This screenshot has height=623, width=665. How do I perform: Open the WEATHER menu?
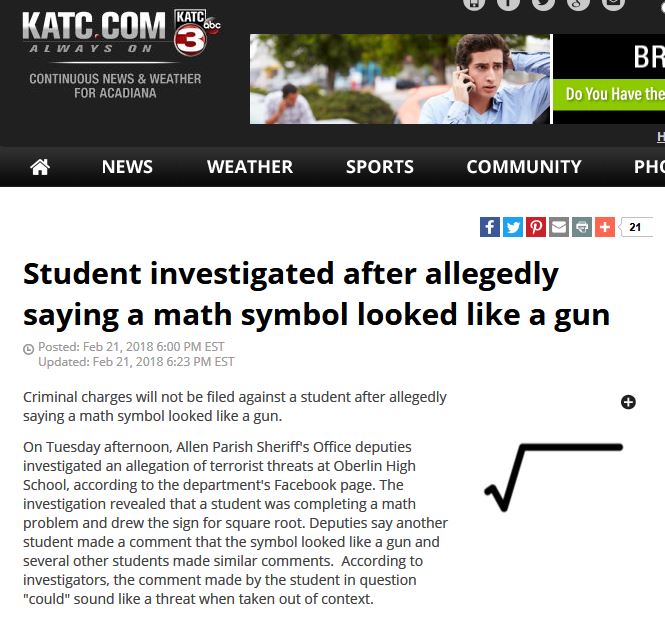click(250, 167)
